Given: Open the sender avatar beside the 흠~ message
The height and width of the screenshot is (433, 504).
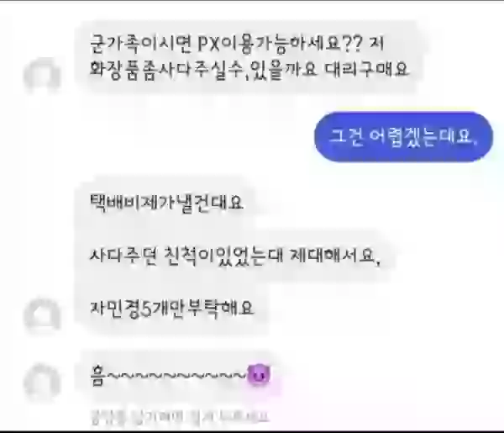Looking at the screenshot, I should (42, 383).
